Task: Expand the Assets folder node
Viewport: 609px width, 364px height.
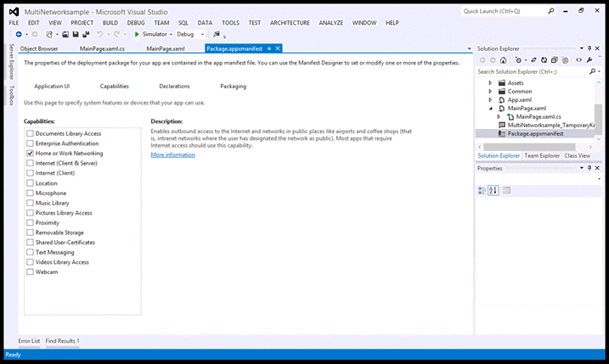Action: (x=490, y=83)
